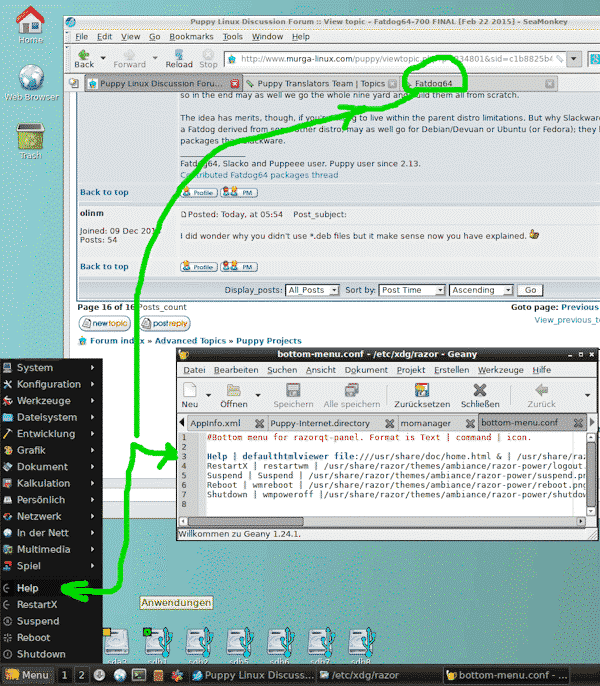
Task: Click the Zurücksetzen revert icon in Geany
Action: 422,395
